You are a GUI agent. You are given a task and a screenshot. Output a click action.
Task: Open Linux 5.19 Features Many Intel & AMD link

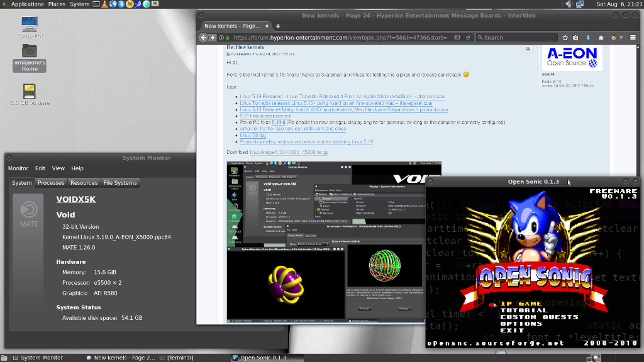[344, 109]
